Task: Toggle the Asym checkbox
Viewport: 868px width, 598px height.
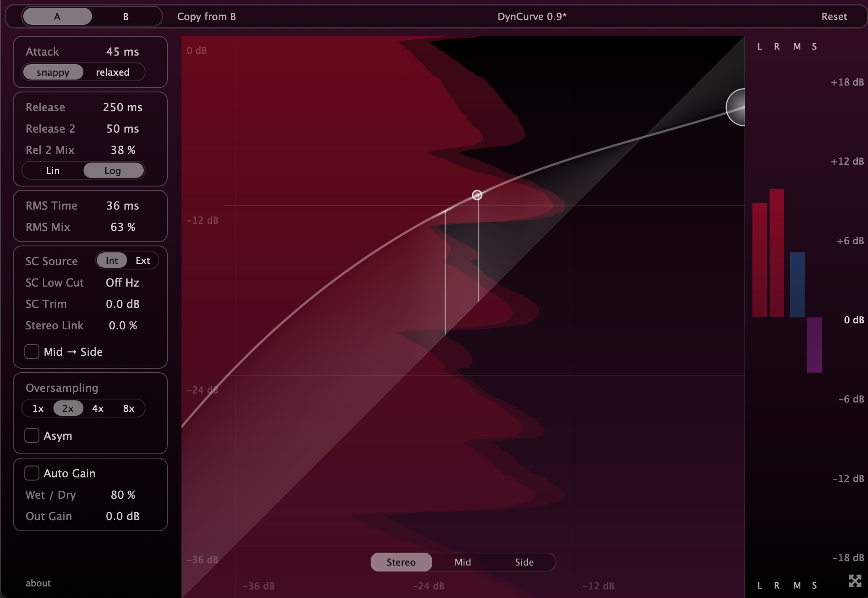Action: tap(32, 435)
